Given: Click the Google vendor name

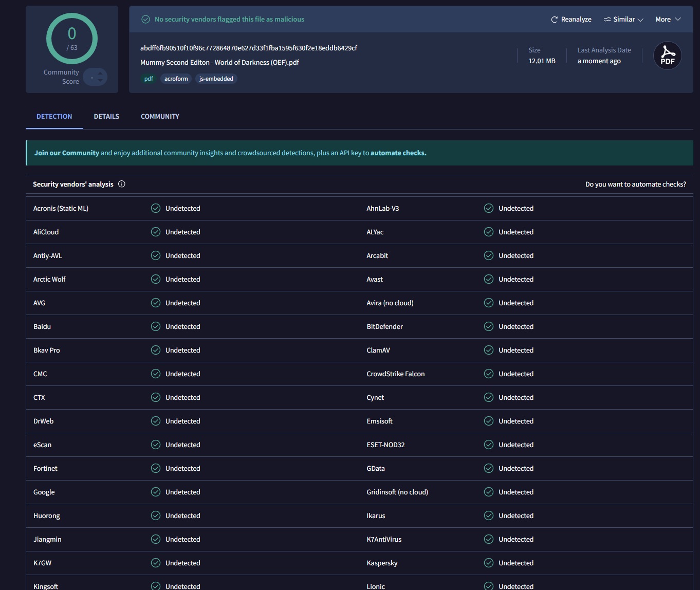Looking at the screenshot, I should 44,492.
